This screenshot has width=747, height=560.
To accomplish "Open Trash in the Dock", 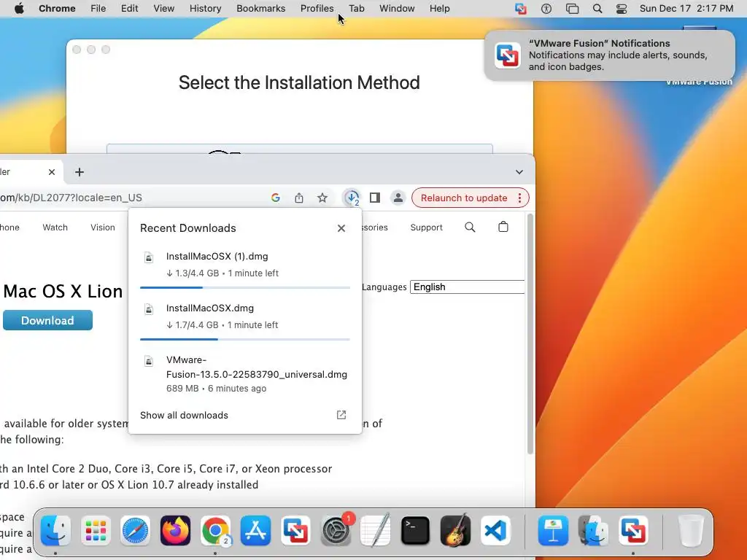I will coord(691,531).
